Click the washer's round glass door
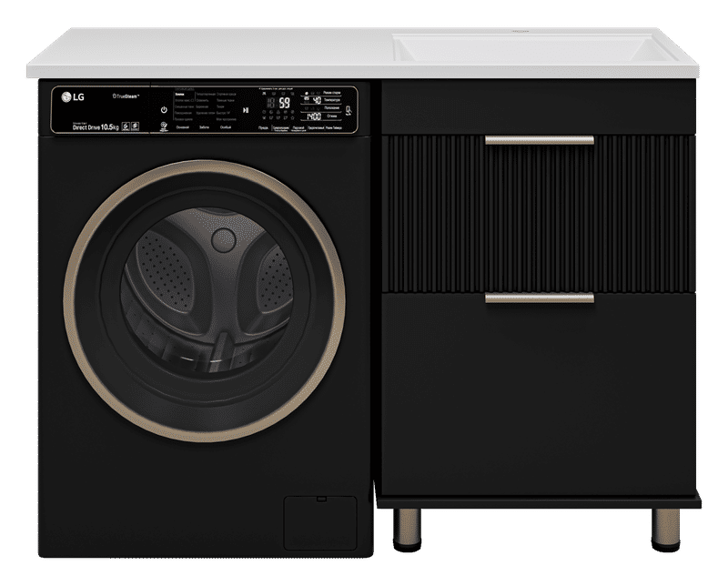728x586 pixels. click(207, 290)
